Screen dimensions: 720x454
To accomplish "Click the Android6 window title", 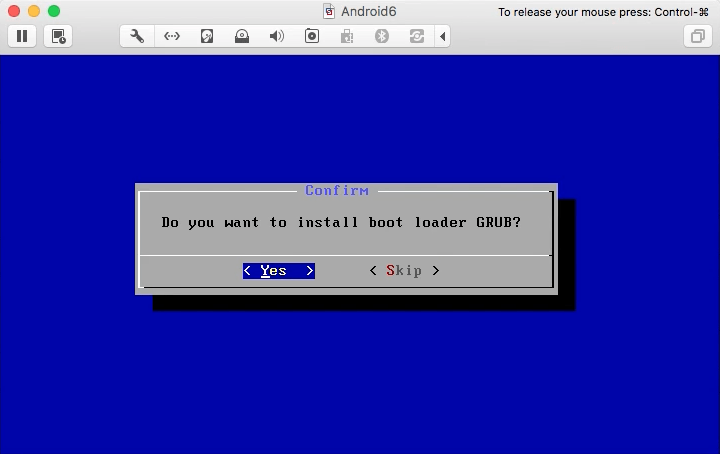I will (x=368, y=11).
